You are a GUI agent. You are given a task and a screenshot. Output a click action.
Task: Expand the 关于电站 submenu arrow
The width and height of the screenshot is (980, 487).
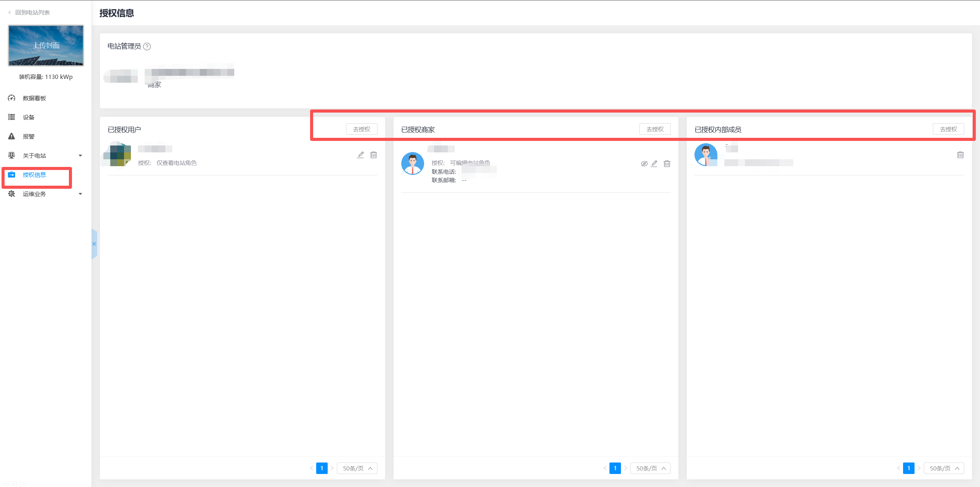(80, 155)
